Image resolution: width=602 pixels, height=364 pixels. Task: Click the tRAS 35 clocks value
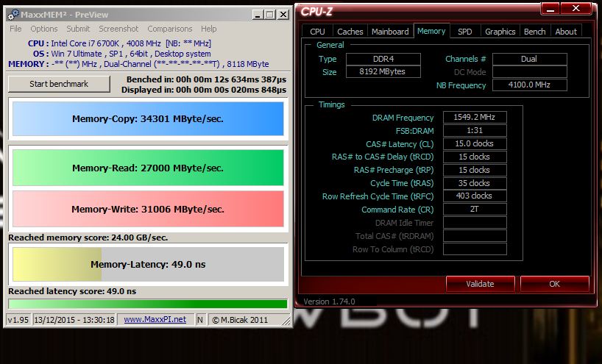pyautogui.click(x=475, y=183)
